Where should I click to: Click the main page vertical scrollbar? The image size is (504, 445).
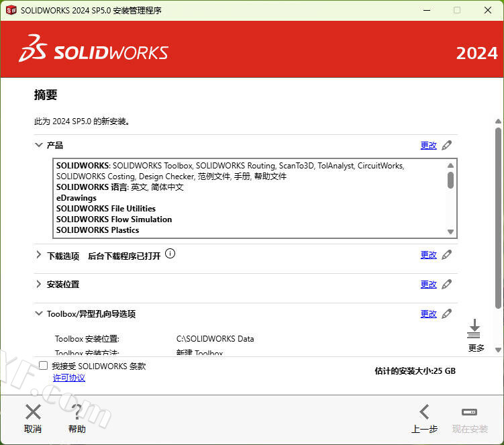pyautogui.click(x=498, y=215)
